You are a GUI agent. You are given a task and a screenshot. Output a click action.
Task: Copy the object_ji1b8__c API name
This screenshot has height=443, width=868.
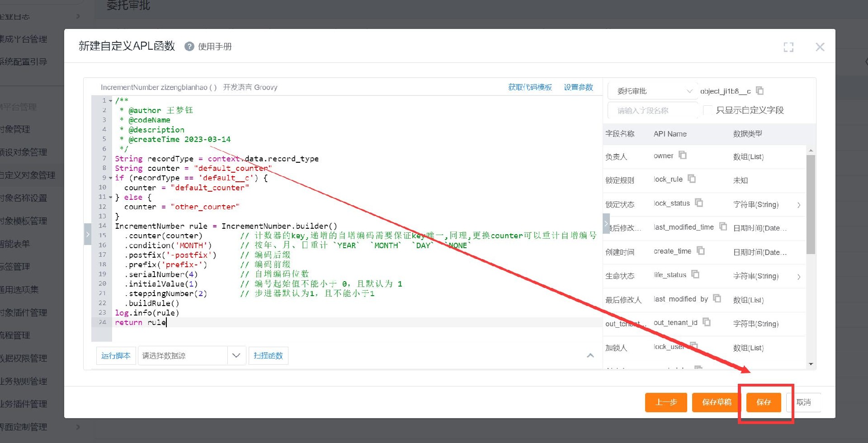[x=760, y=91]
